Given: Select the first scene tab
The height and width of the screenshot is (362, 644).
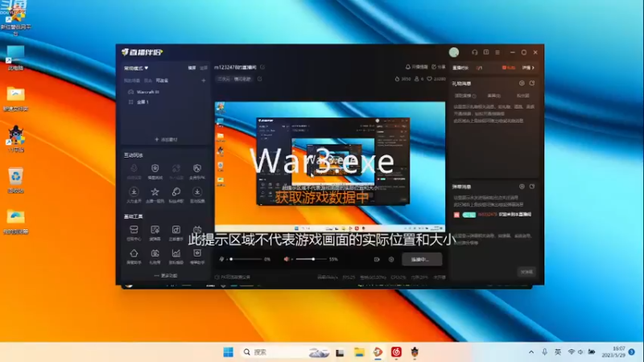Looking at the screenshot, I should 132,80.
